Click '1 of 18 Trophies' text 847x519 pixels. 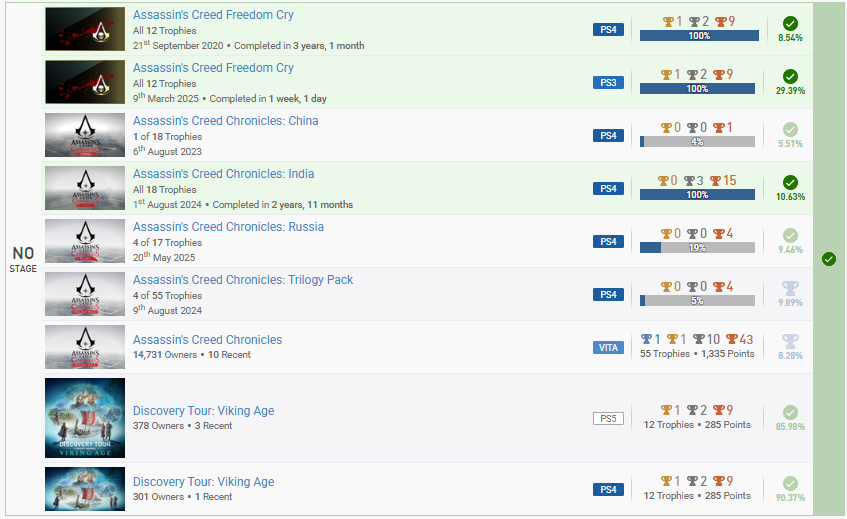pyautogui.click(x=167, y=137)
